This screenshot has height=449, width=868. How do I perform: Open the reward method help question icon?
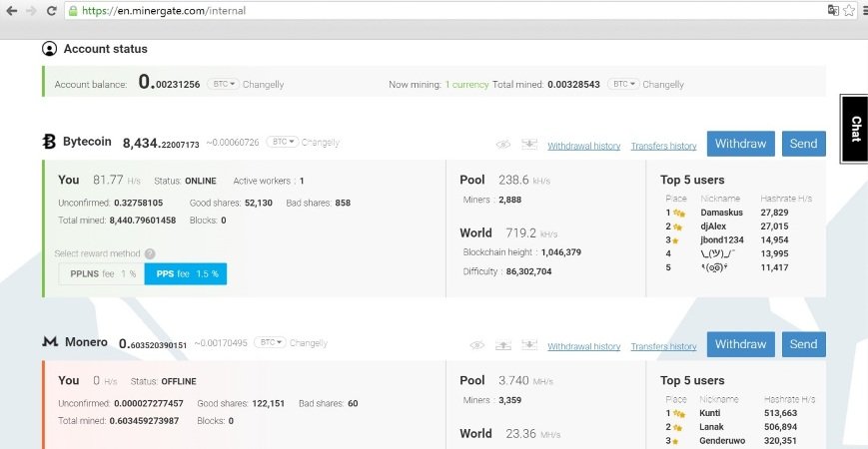(x=150, y=253)
